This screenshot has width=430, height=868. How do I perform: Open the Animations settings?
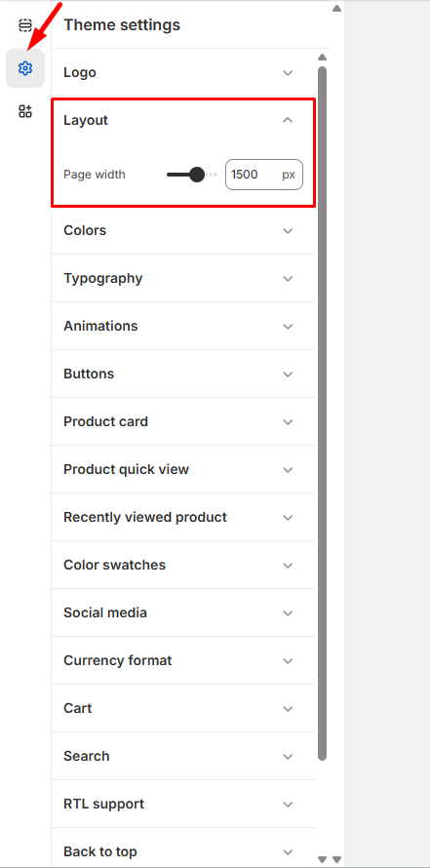(x=183, y=326)
